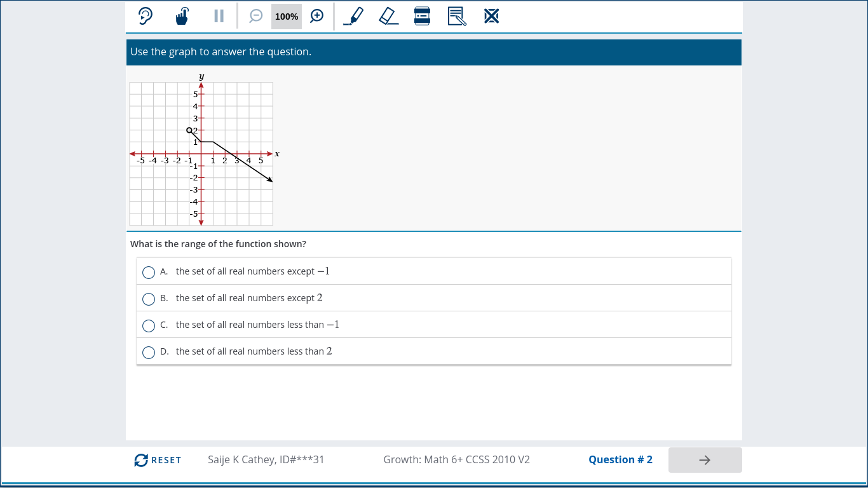Click 'Use the graph to answer the question' banner
Viewport: 868px width, 488px height.
click(434, 52)
